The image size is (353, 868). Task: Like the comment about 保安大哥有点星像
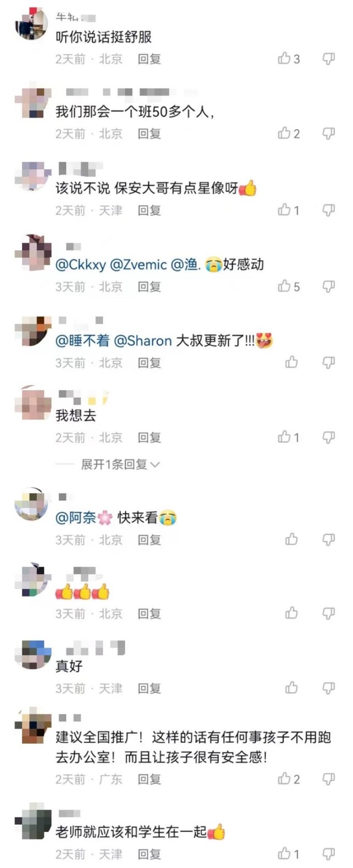(285, 210)
